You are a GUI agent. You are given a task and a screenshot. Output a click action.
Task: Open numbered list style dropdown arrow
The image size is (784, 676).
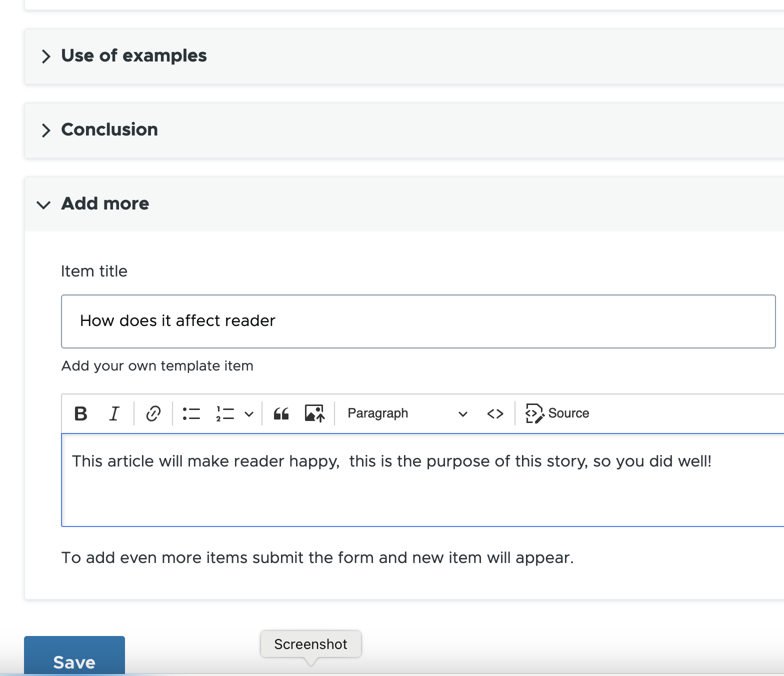(x=249, y=414)
